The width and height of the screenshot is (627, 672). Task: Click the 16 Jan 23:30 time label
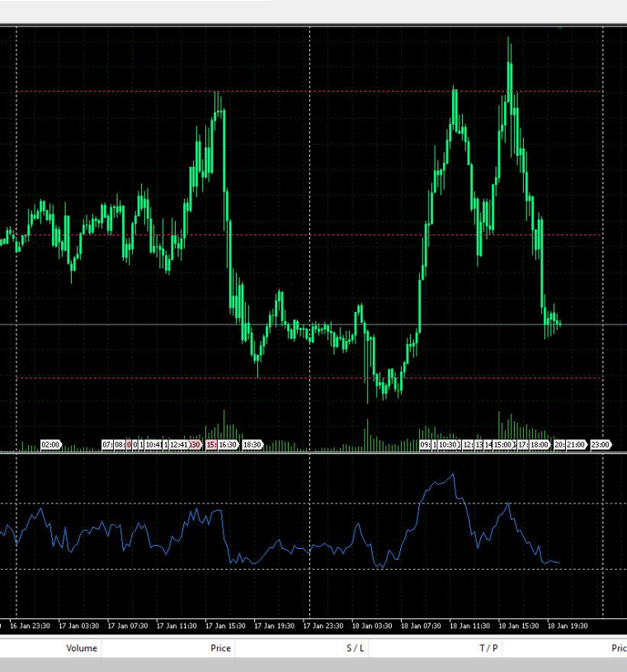pos(30,626)
